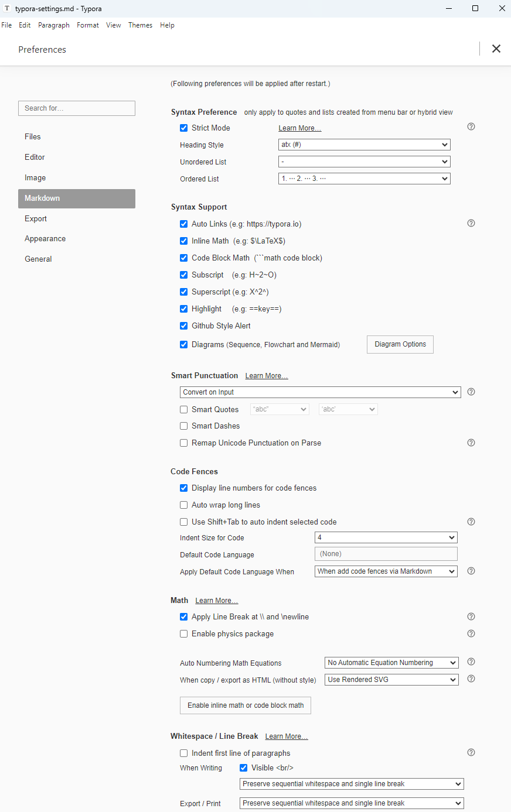511x812 pixels.
Task: Toggle the Strict Mode checkbox
Action: click(183, 128)
